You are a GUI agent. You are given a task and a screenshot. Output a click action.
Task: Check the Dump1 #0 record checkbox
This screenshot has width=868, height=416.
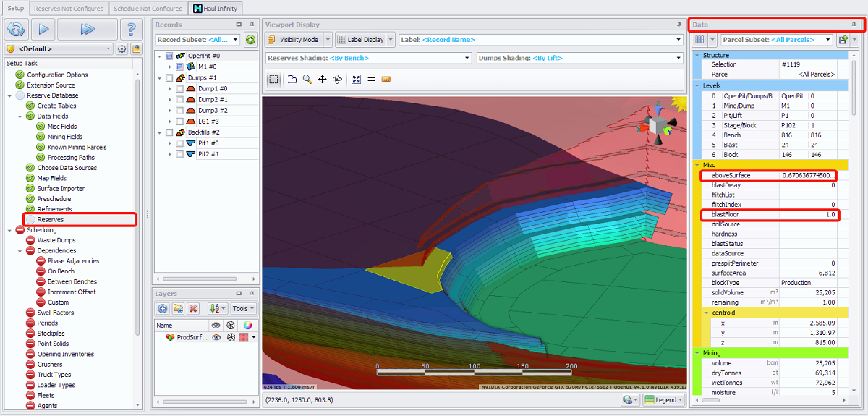[x=179, y=89]
